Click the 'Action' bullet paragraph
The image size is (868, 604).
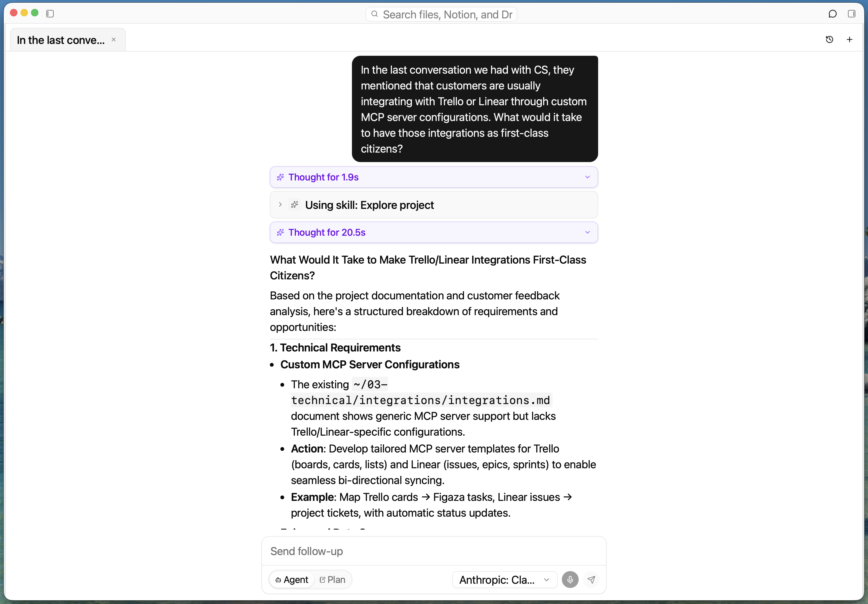pyautogui.click(x=443, y=464)
